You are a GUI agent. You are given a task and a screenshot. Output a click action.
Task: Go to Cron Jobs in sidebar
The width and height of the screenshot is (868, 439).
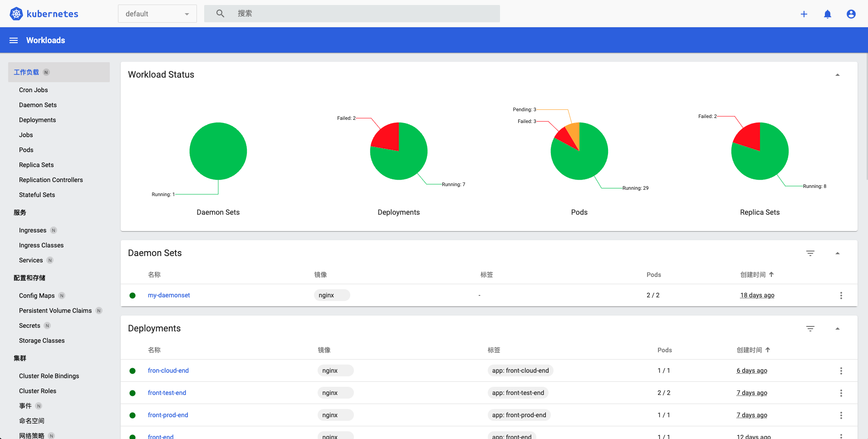34,90
